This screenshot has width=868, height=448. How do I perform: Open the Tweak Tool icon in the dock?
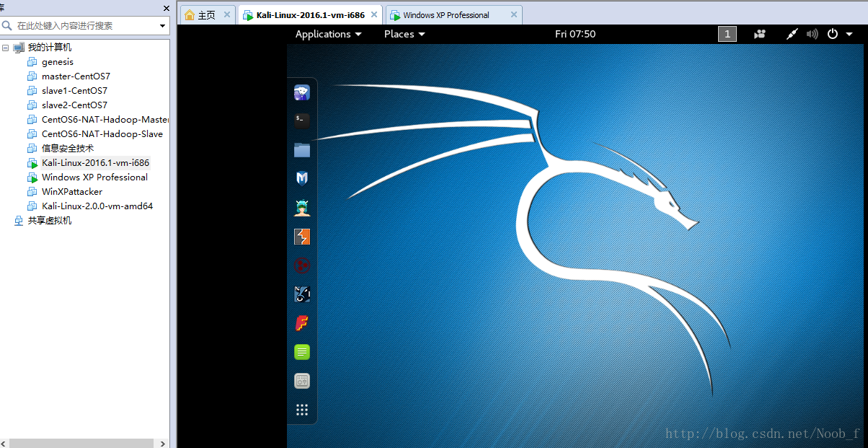pos(302,381)
